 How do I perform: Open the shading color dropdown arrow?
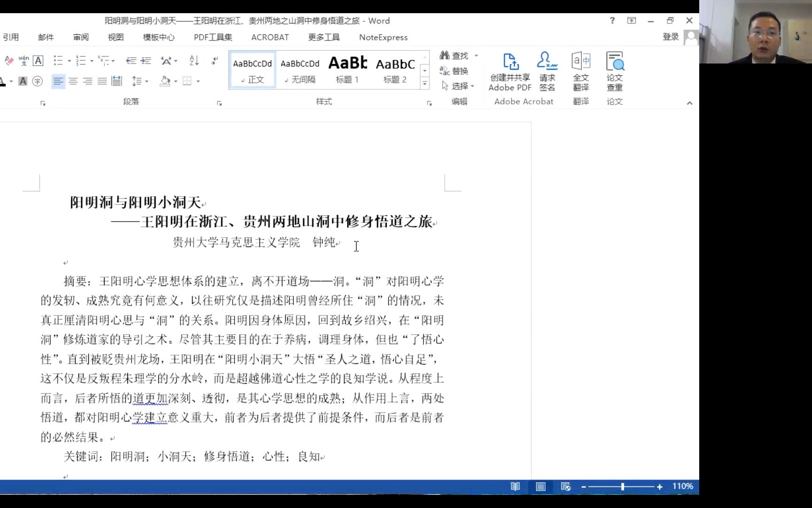[x=176, y=81]
